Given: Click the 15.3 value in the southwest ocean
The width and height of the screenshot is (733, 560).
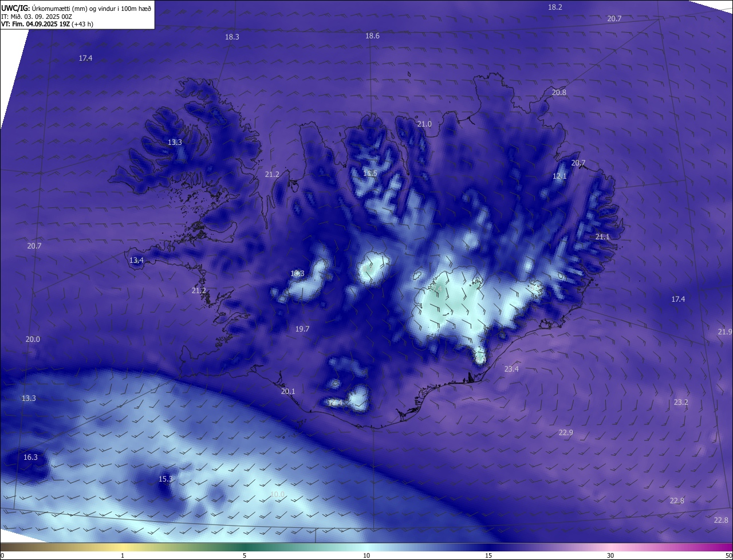Looking at the screenshot, I should click(x=165, y=479).
